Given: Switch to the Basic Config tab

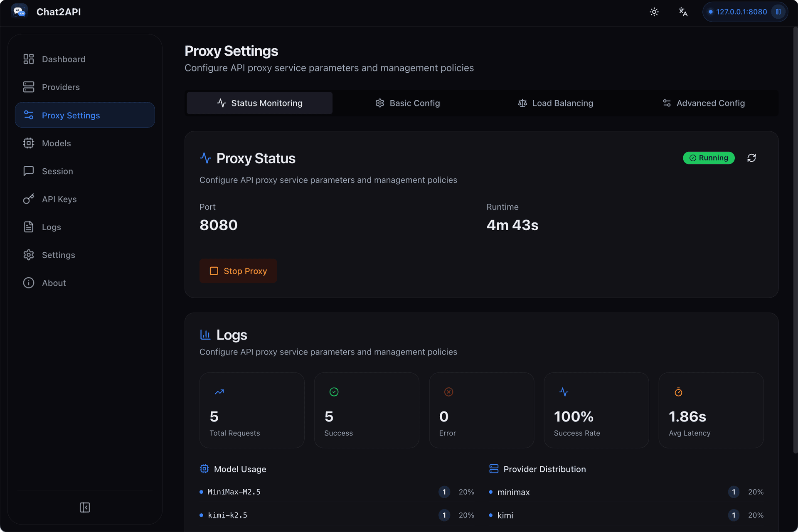Looking at the screenshot, I should coord(408,103).
